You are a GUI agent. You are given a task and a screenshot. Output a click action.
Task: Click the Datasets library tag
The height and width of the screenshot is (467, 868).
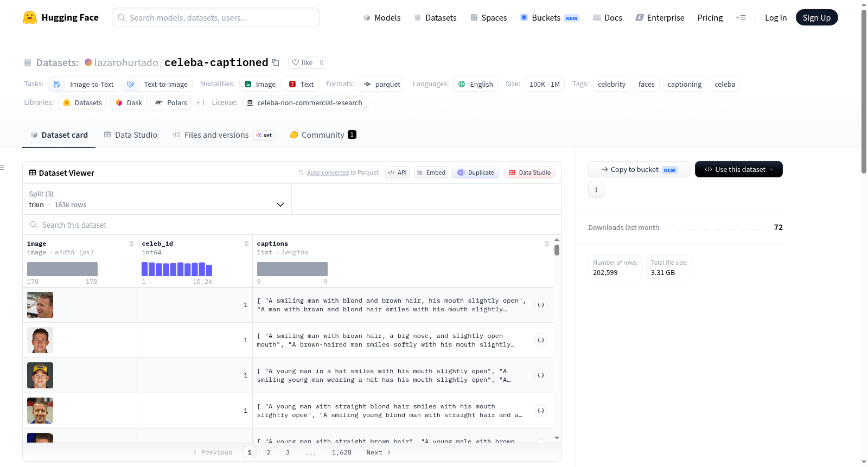coord(82,103)
